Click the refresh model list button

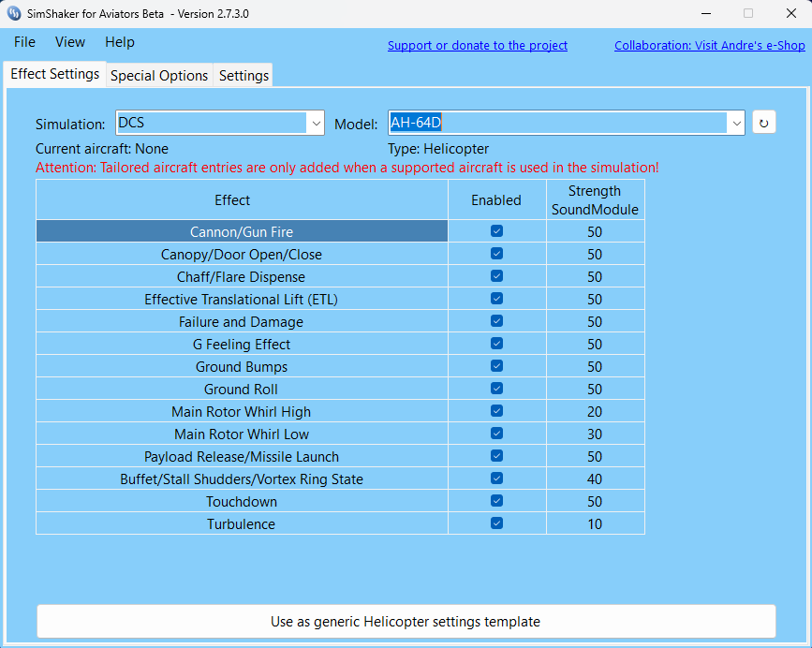click(764, 123)
